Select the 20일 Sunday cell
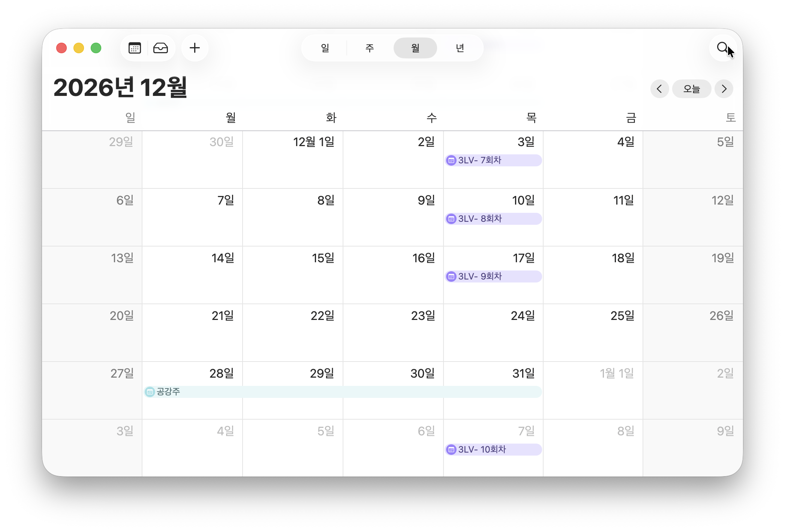Image resolution: width=785 pixels, height=532 pixels. [92, 333]
